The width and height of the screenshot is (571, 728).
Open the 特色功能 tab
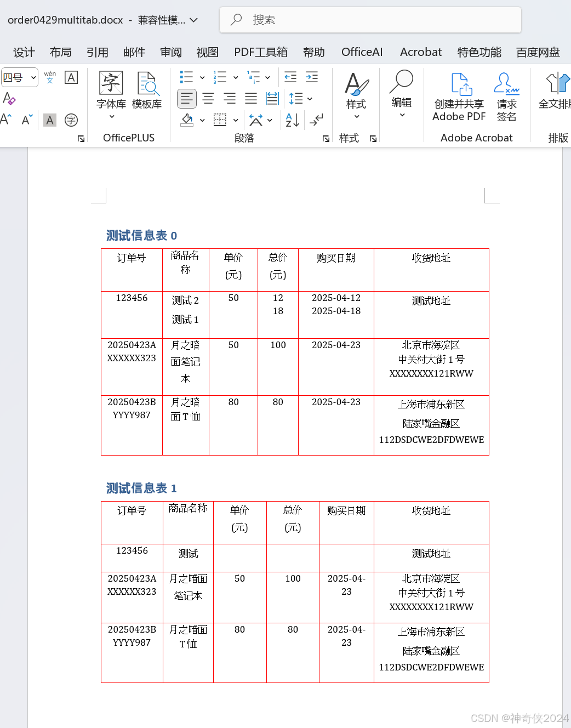[479, 52]
